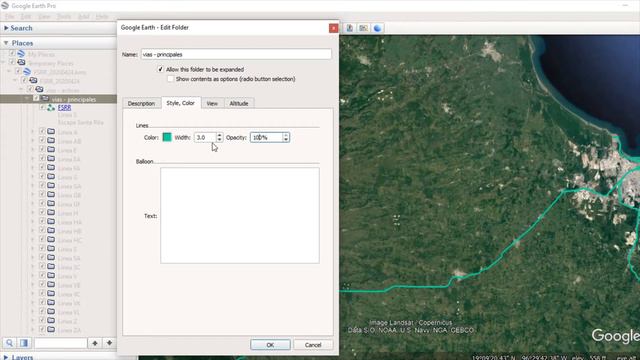
Task: Select the Linea VB tree row
Action: (58, 285)
